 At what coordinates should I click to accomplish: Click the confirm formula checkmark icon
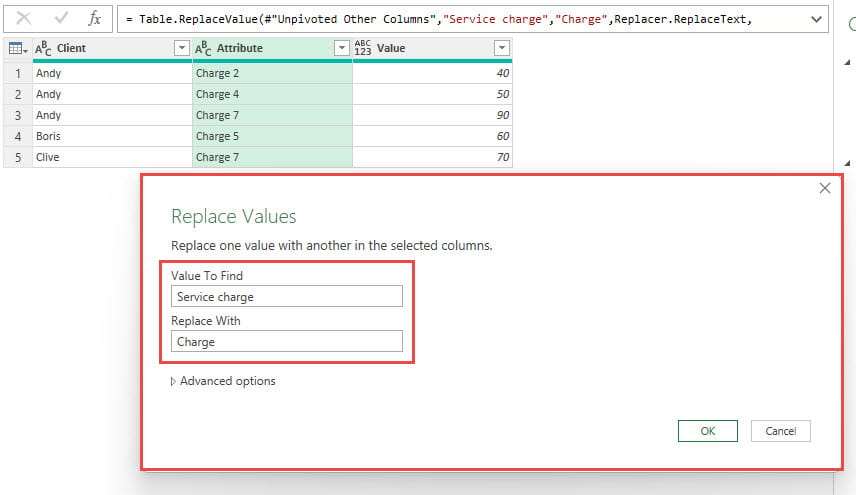point(59,19)
